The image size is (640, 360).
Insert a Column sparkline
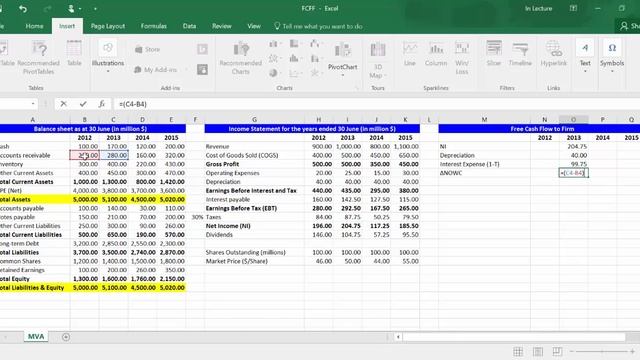(x=436, y=54)
